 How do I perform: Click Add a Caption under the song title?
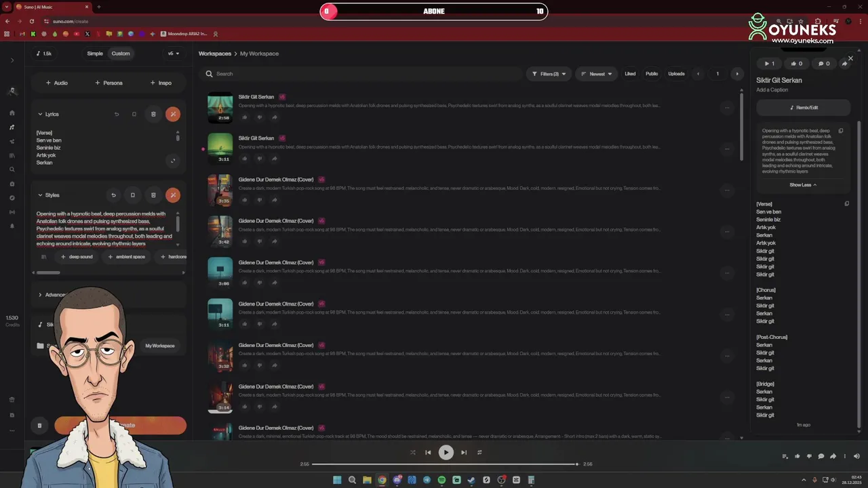[x=772, y=90]
